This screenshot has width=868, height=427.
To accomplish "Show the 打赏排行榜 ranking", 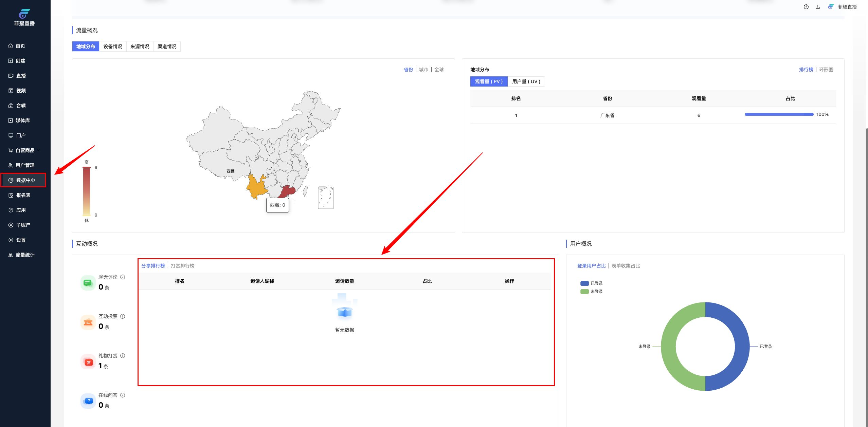I will (x=183, y=266).
